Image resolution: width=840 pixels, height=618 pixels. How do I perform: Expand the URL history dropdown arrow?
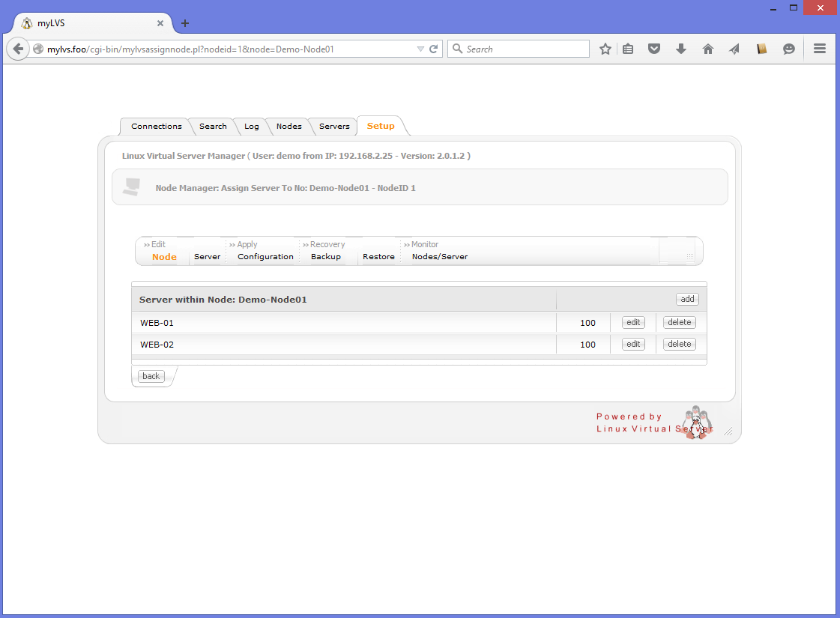click(420, 49)
